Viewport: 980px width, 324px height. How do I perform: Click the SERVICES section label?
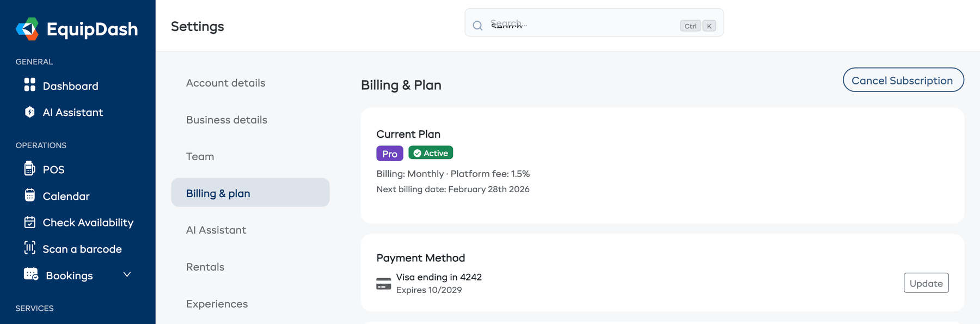point(34,308)
